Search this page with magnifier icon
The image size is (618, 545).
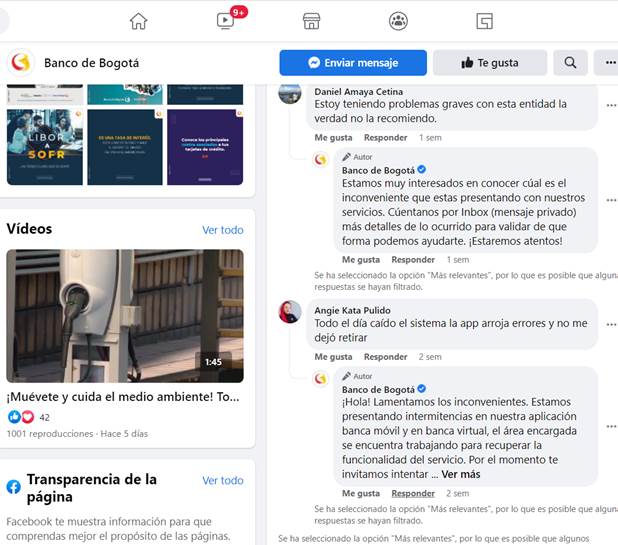coord(570,63)
